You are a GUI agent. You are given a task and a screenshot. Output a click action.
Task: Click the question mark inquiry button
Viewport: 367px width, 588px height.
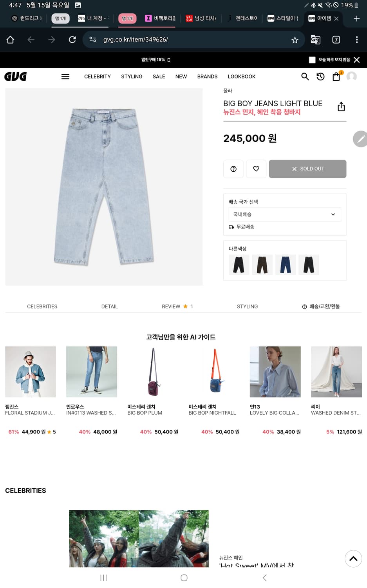[x=233, y=169]
